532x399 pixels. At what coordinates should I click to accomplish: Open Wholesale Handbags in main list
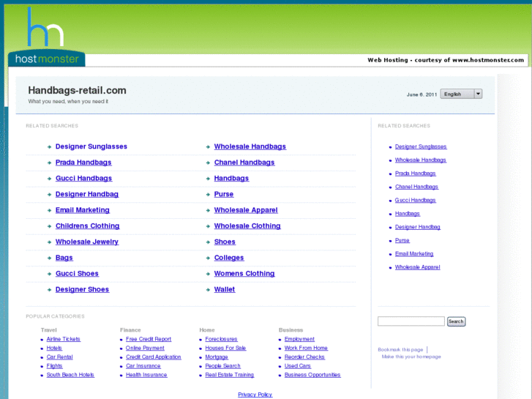coord(250,146)
